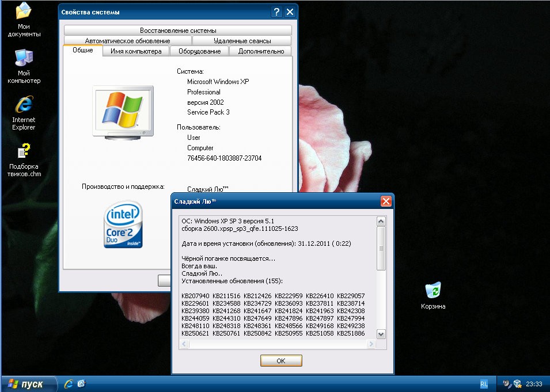Viewport: 550px width, 392px height.
Task: Click update entry KB248566
Action: pyautogui.click(x=289, y=326)
